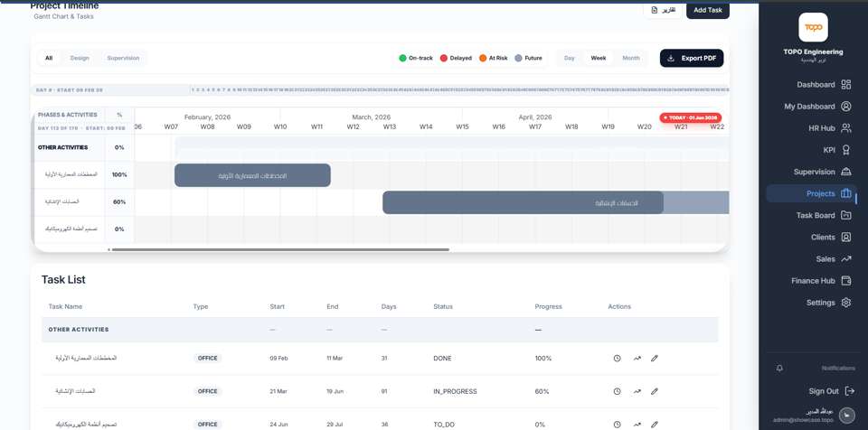Click the Sign Out arrow icon
Screen dimensions: 868x430
click(x=850, y=391)
